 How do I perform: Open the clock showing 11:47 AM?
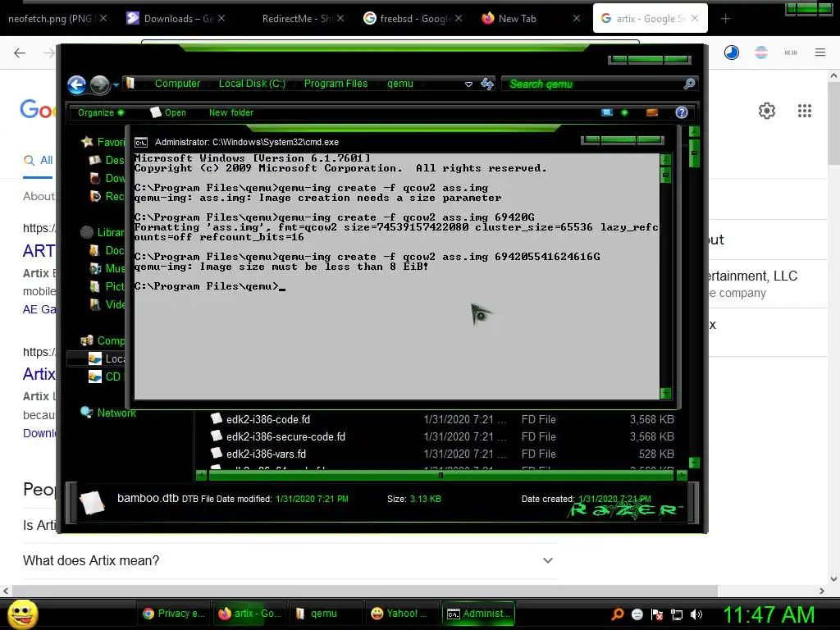[769, 614]
